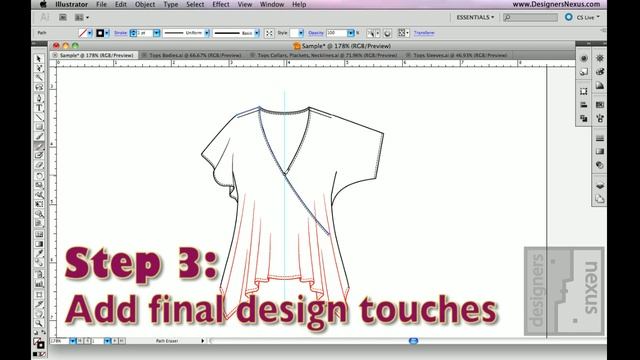Click the Transform link in control bar
This screenshot has height=360, width=640.
coord(424,33)
